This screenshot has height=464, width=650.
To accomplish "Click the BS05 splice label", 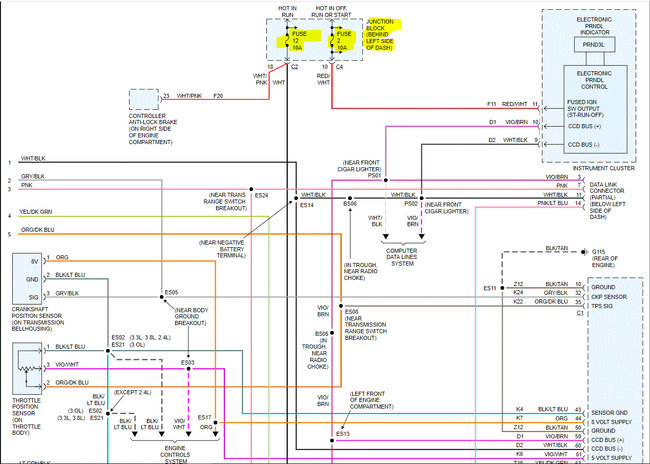I will click(x=322, y=333).
